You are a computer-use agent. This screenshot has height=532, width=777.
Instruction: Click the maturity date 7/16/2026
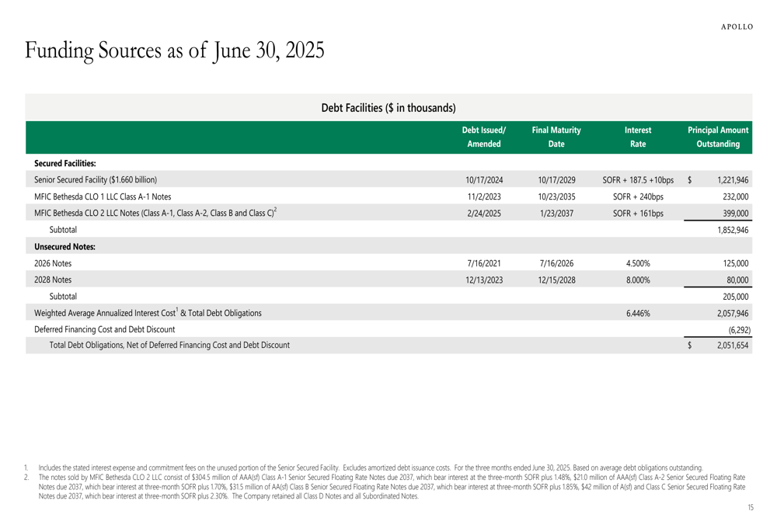tap(556, 263)
